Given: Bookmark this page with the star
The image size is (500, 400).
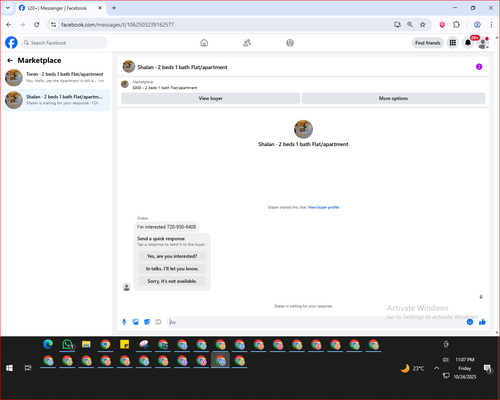Looking at the screenshot, I should 423,24.
